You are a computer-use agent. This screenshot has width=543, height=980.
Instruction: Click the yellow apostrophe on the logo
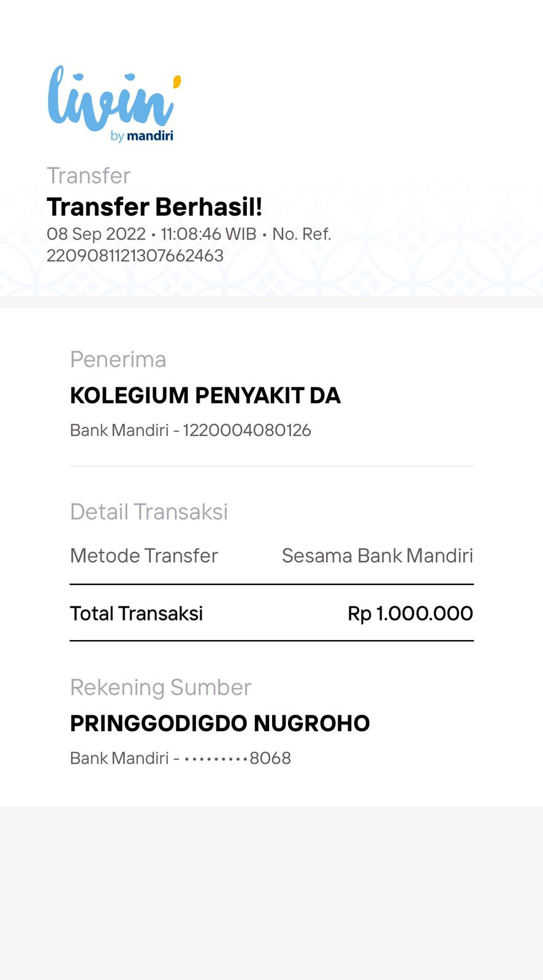[x=177, y=81]
